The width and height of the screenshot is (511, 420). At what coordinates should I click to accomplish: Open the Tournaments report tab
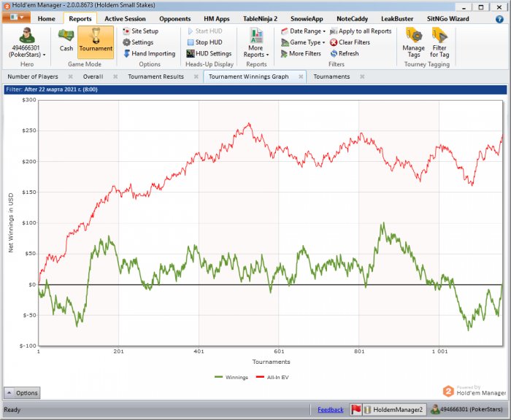[x=331, y=77]
